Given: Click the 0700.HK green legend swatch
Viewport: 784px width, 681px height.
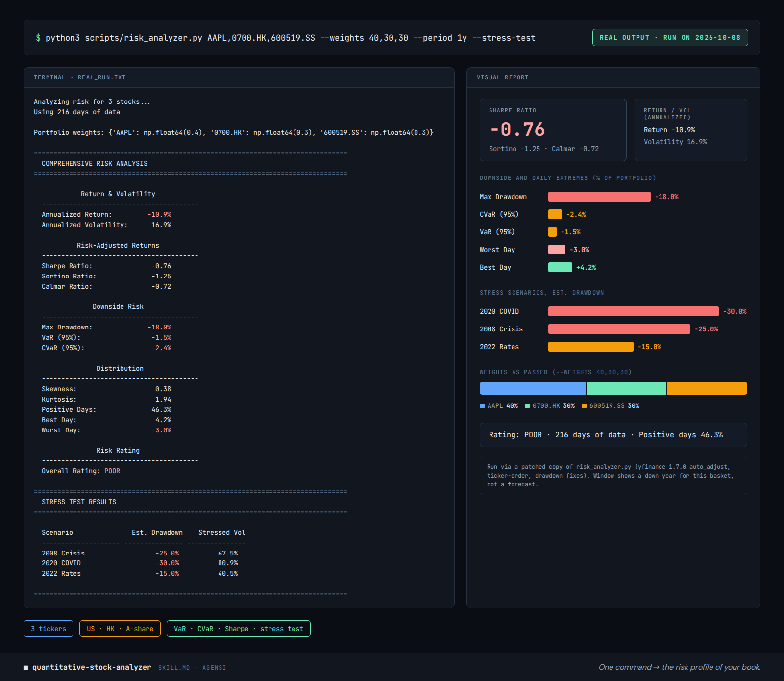Looking at the screenshot, I should point(527,406).
